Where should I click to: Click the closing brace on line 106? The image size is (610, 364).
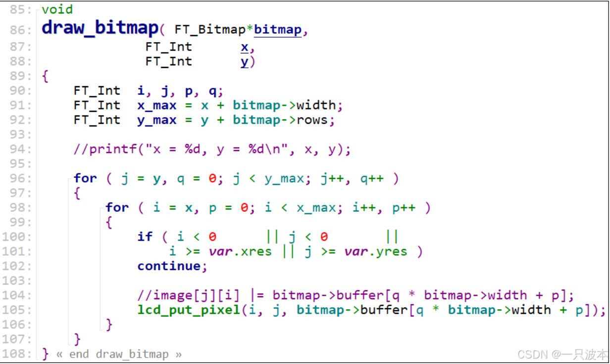[x=109, y=325]
